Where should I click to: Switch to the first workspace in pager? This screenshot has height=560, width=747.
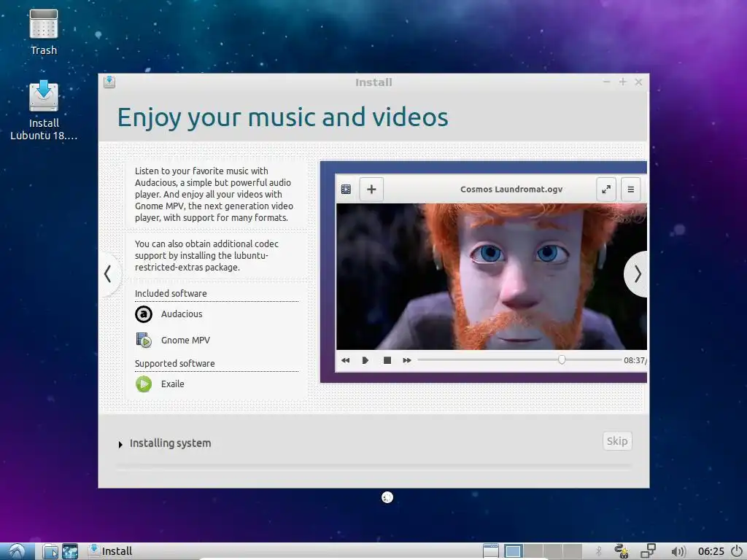tap(513, 551)
